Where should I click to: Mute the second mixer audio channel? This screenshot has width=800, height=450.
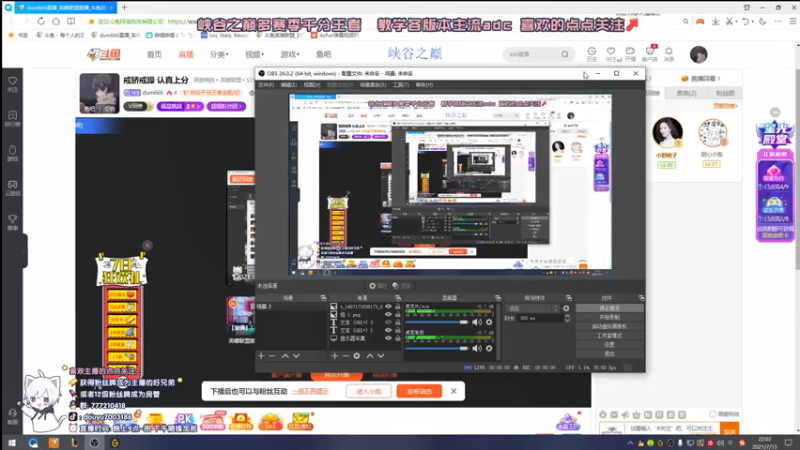point(477,348)
